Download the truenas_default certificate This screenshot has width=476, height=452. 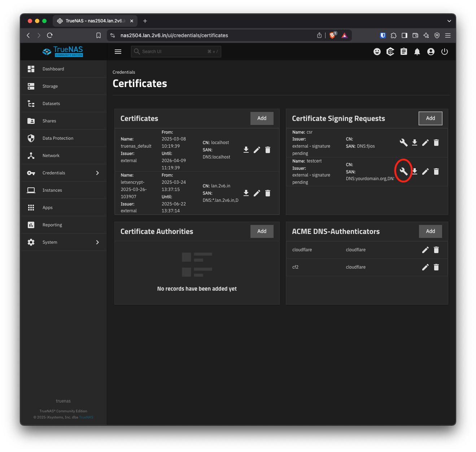[246, 150]
